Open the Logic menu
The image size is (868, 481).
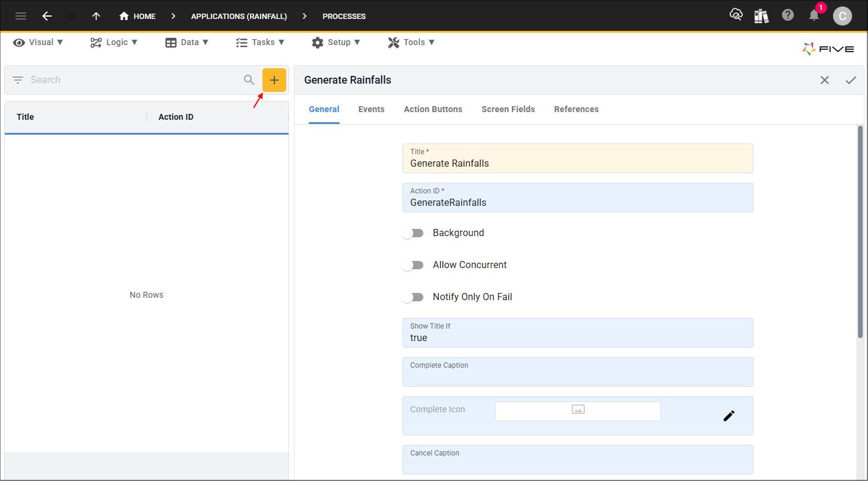pos(114,42)
